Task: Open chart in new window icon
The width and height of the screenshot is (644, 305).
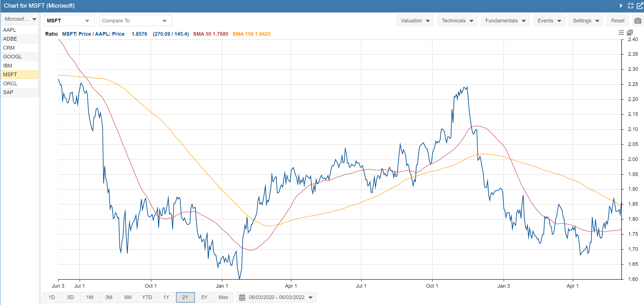Action: [639, 6]
